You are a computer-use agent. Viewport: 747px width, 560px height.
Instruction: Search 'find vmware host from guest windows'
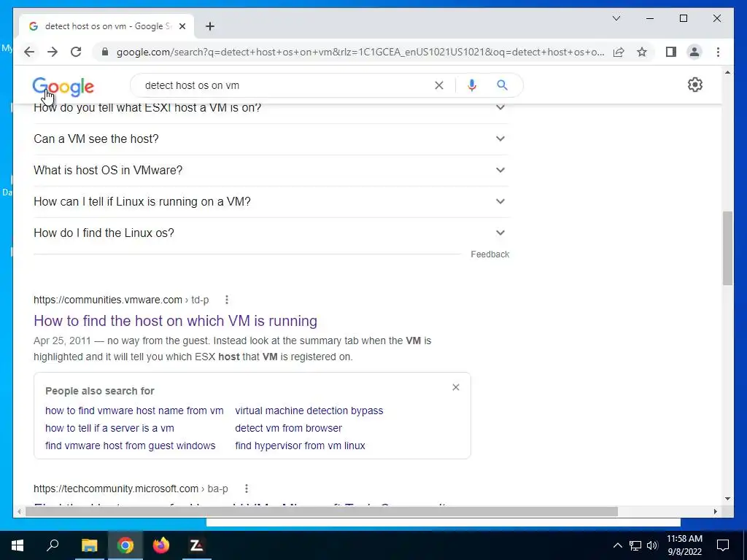pyautogui.click(x=130, y=446)
